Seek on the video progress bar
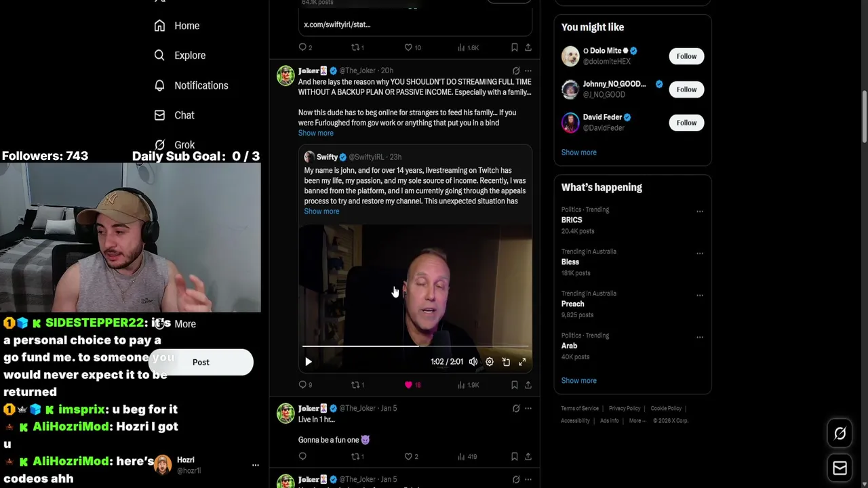The height and width of the screenshot is (488, 868). [x=415, y=346]
